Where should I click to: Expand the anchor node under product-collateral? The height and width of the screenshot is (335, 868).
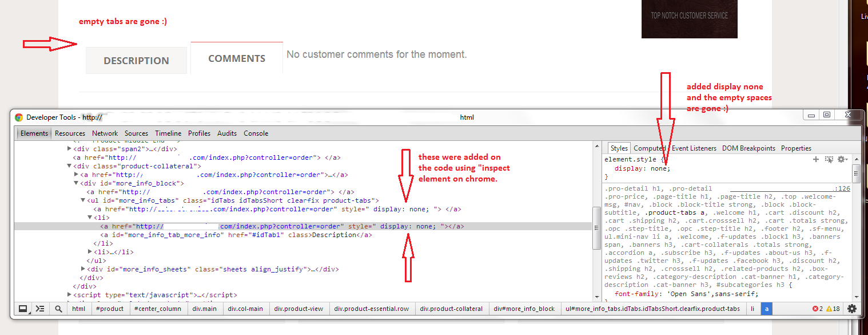coord(76,175)
